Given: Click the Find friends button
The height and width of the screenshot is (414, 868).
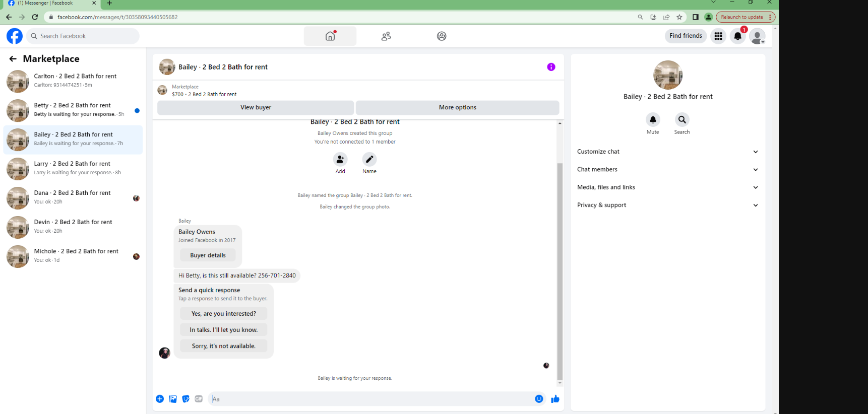Looking at the screenshot, I should 686,36.
